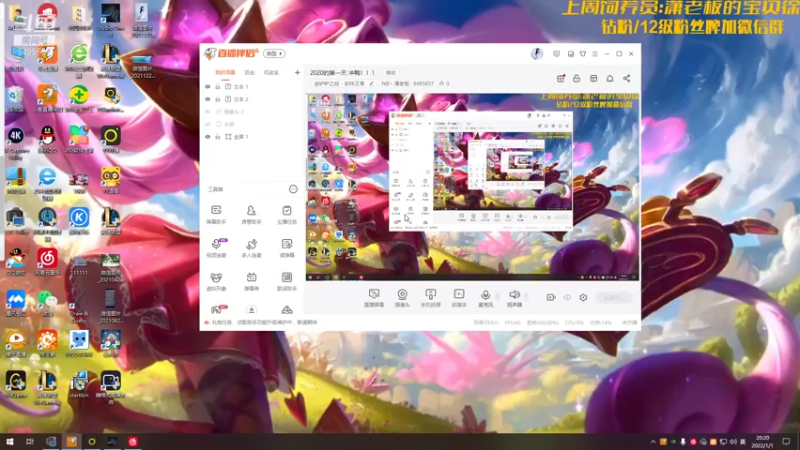Select the 全屏 1 source row

coord(252,137)
